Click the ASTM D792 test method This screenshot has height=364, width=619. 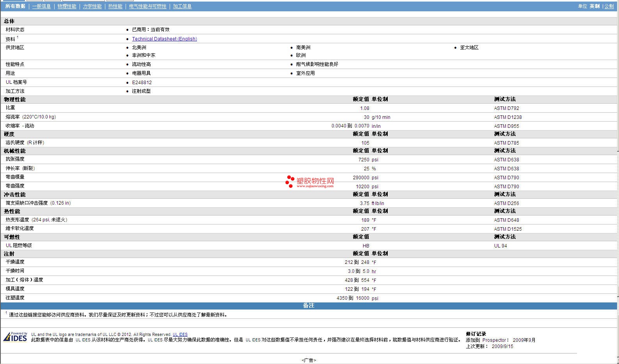[x=507, y=108]
